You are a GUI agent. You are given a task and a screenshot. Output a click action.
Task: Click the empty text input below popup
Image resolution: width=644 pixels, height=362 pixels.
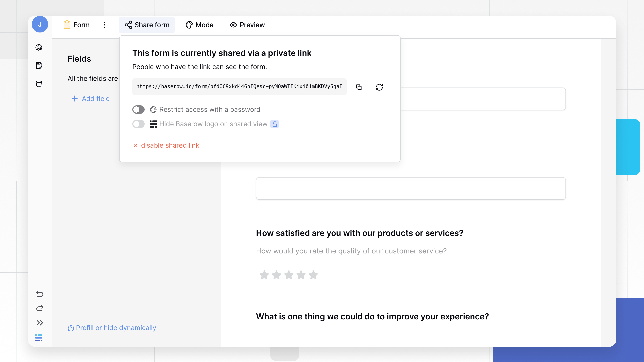pyautogui.click(x=411, y=188)
